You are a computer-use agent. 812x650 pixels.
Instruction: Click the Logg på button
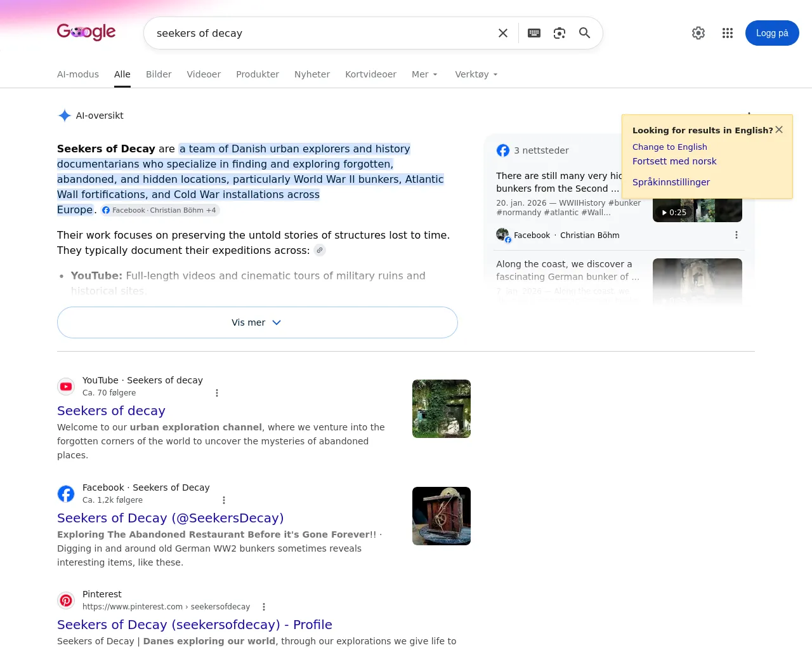(x=772, y=33)
